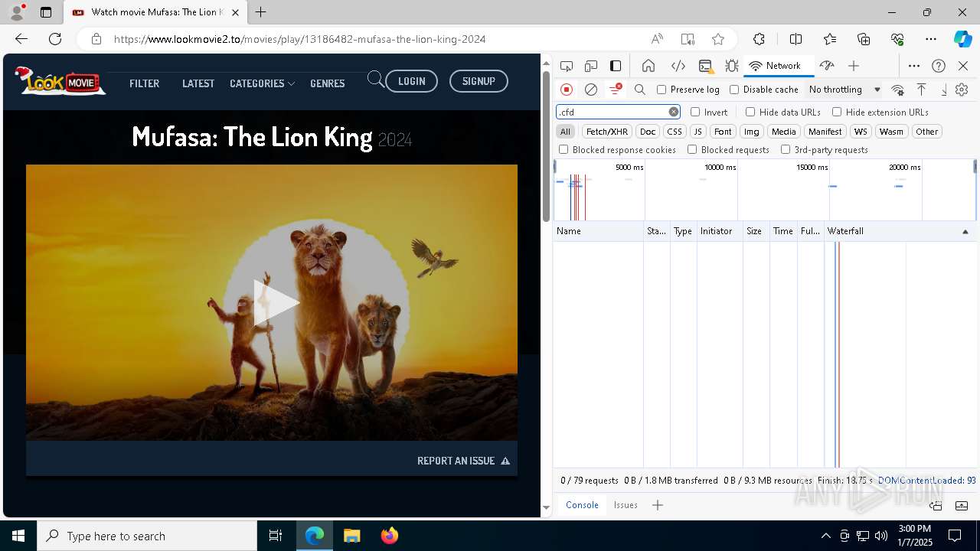The height and width of the screenshot is (551, 980).
Task: Select the Media request type filter
Action: [x=783, y=132]
